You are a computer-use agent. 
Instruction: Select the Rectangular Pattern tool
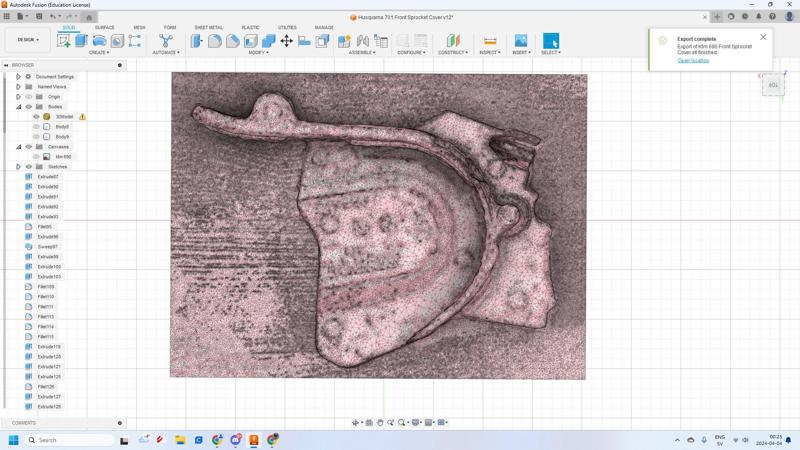coord(135,41)
